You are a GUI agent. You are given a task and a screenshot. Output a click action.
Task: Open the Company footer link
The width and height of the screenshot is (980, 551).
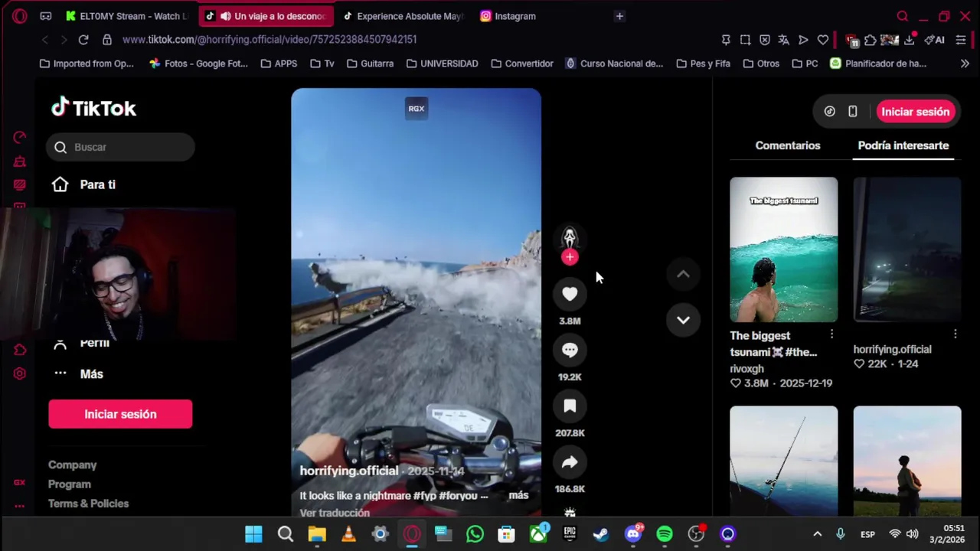72,465
